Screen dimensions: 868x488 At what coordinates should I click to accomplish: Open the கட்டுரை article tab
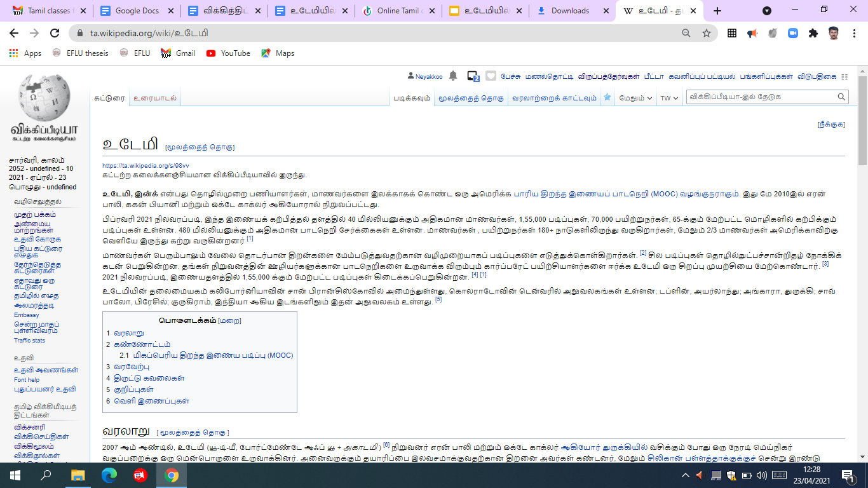tap(110, 98)
